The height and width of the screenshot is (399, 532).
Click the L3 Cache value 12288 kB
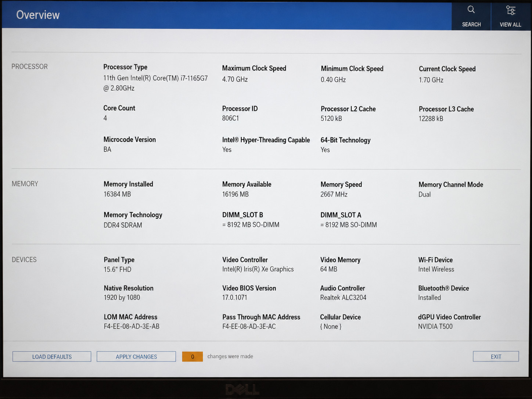tap(431, 119)
